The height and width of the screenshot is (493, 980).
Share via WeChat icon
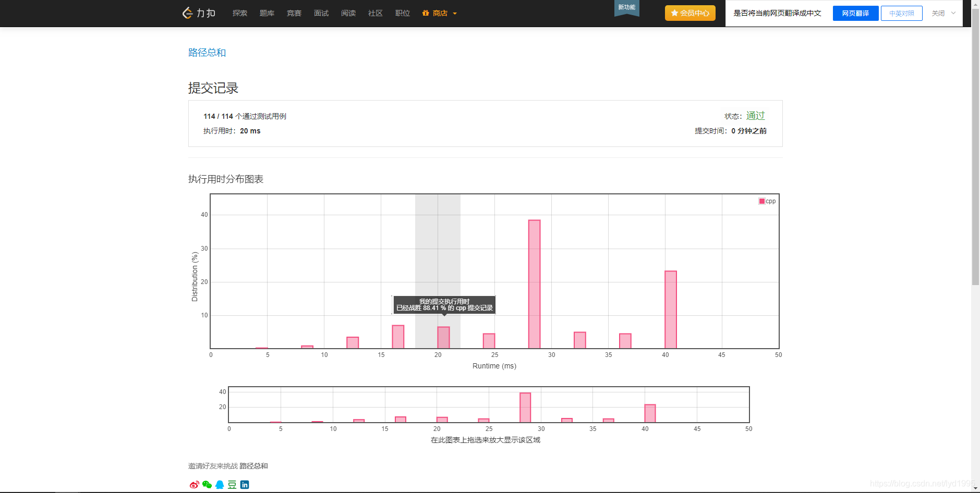[207, 485]
